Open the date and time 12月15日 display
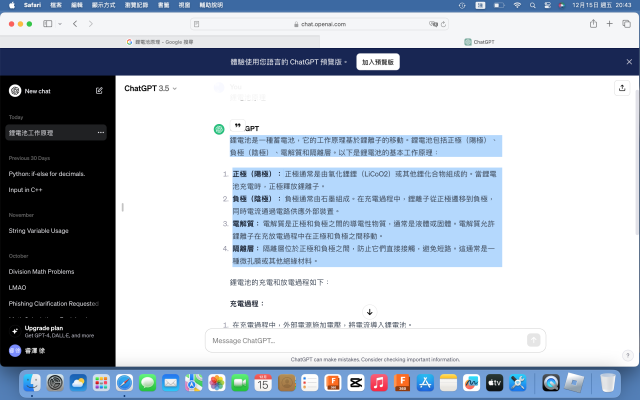 (x=602, y=5)
